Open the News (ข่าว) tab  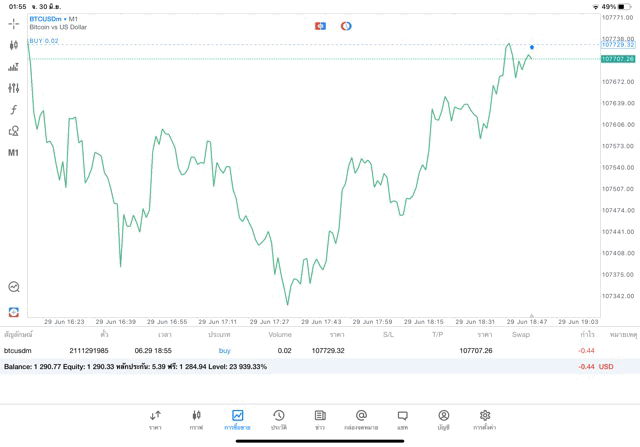(319, 420)
